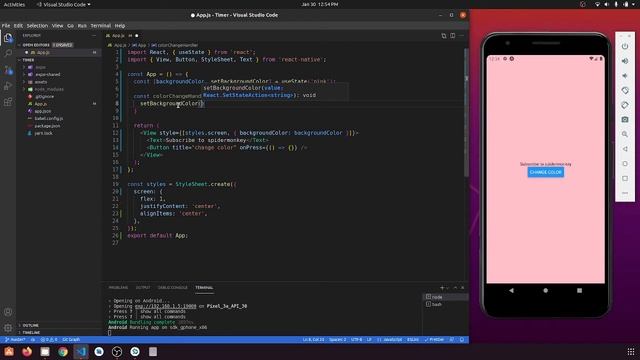This screenshot has width=640, height=360.
Task: Open the Manage gear icon in VS Code
Action: [8, 328]
